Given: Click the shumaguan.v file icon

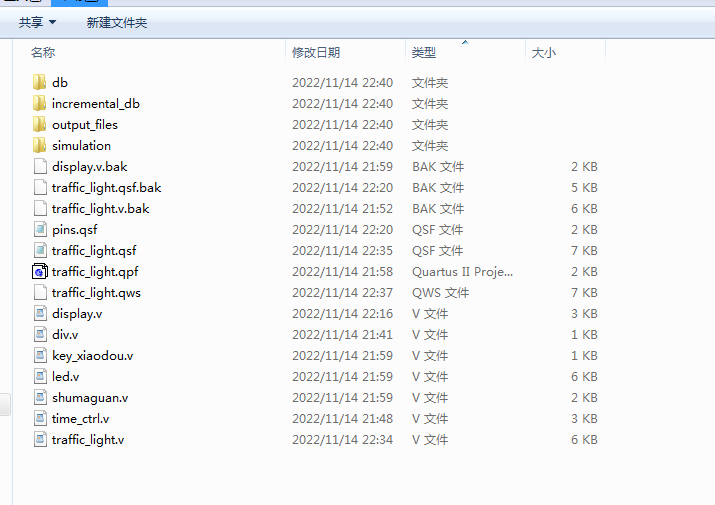Looking at the screenshot, I should pyautogui.click(x=39, y=397).
